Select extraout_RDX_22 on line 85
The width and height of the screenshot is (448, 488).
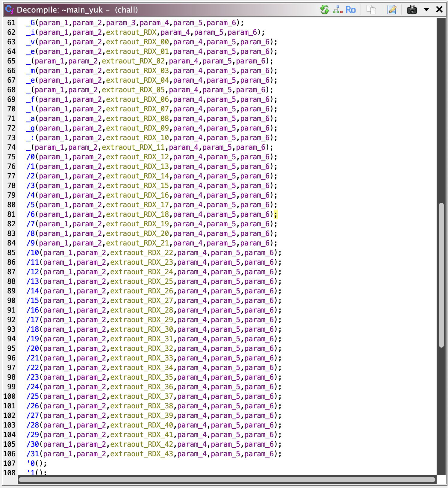tap(142, 253)
